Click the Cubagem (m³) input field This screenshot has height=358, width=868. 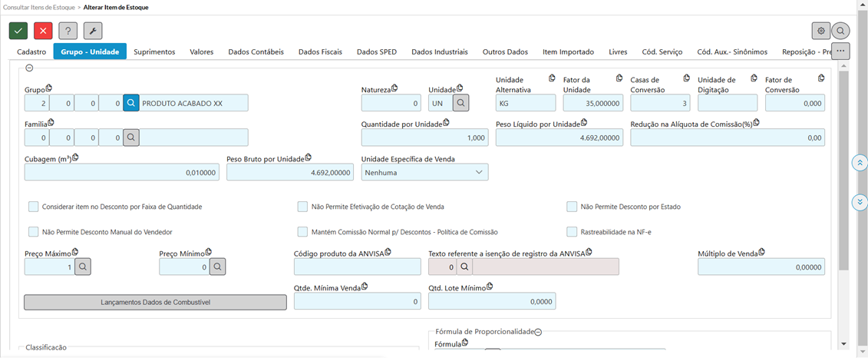(123, 174)
